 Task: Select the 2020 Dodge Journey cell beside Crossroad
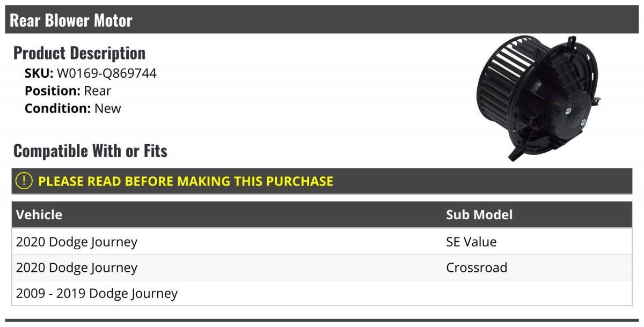(77, 267)
